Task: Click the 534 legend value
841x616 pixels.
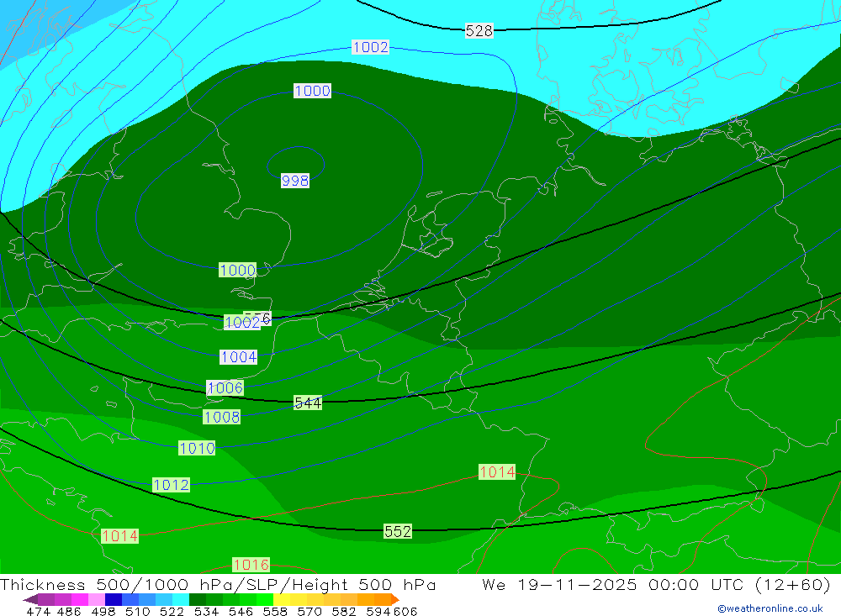Action: [x=207, y=611]
